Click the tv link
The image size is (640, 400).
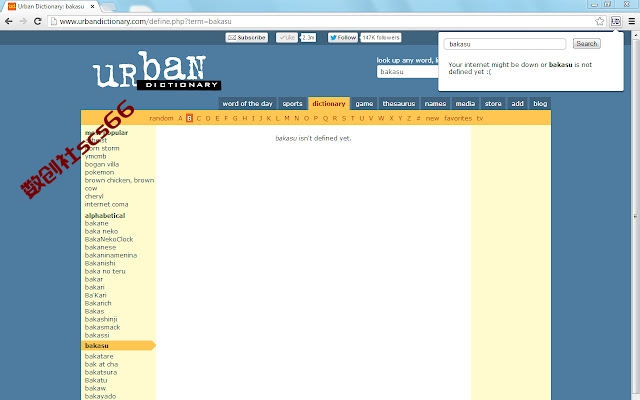[480, 118]
